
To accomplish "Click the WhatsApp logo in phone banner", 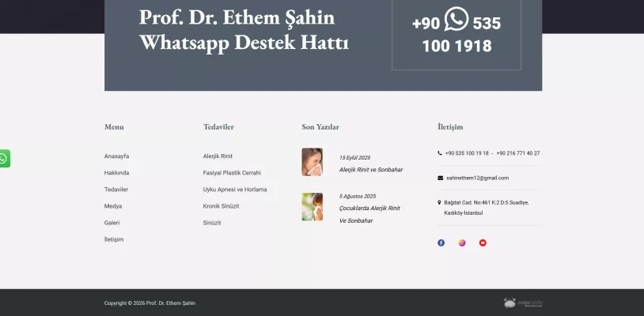I will pos(456,19).
